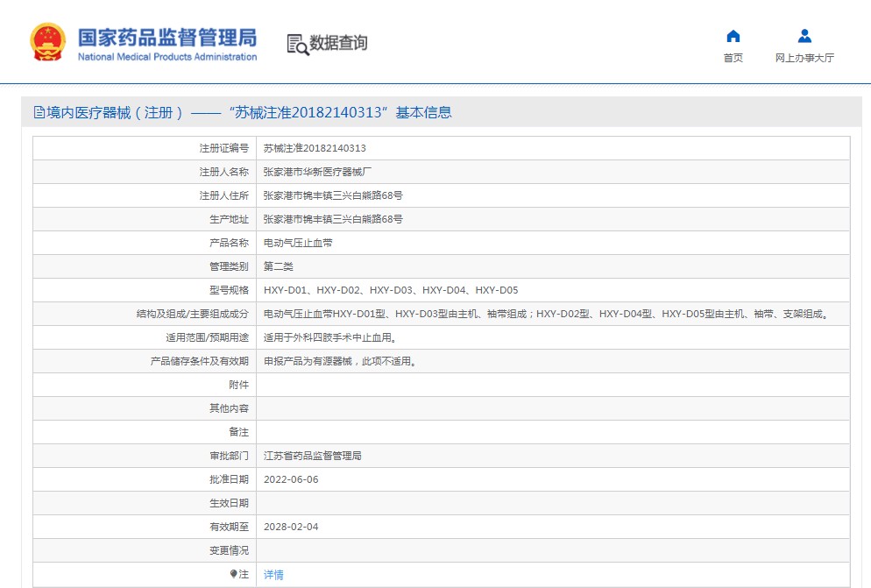Viewport: 871px width, 588px height.
Task: Click management category value 第二类
Action: point(279,266)
